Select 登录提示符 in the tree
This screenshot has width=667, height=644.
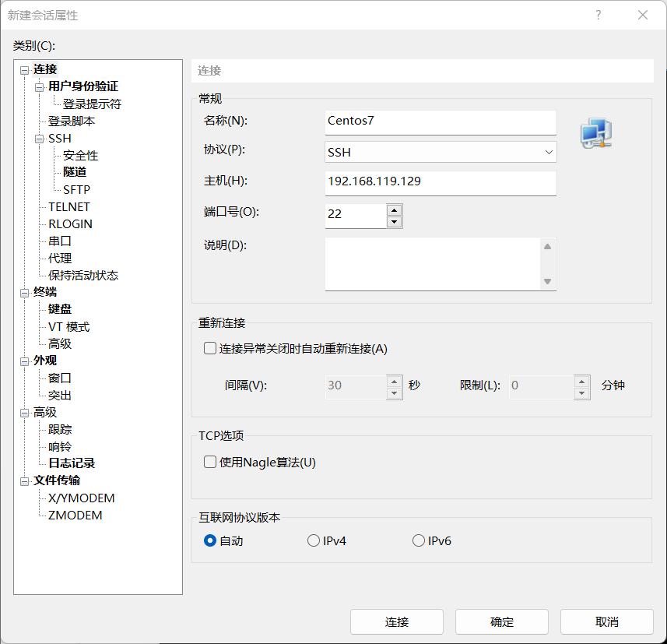92,104
